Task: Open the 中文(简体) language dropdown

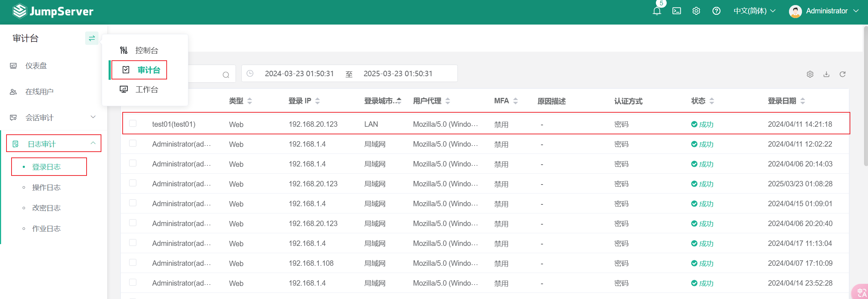Action: pyautogui.click(x=754, y=11)
